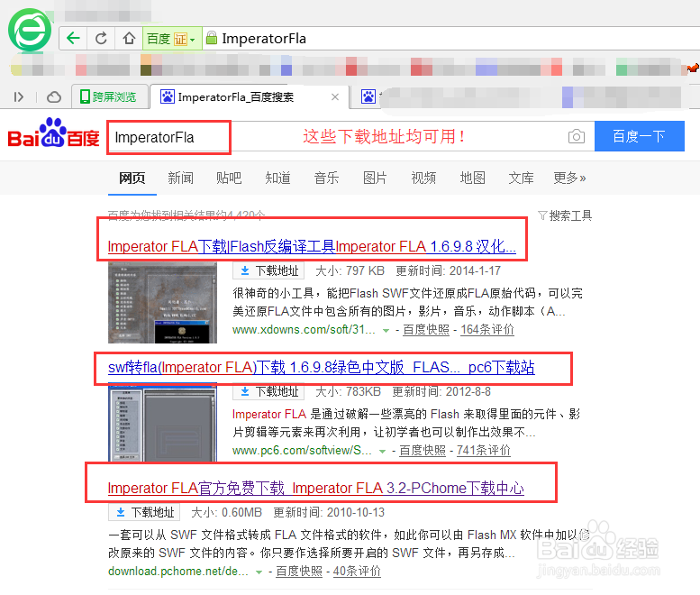Open camera image search icon
700x595 pixels.
(x=577, y=136)
